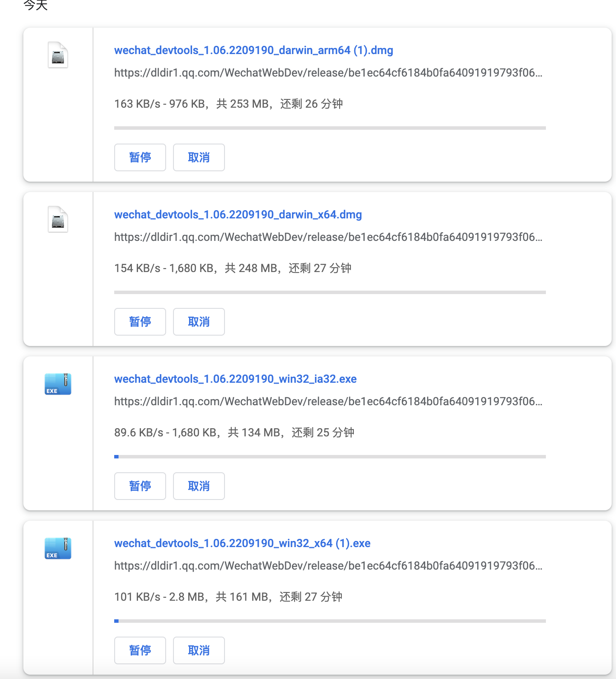This screenshot has height=679, width=616.
Task: Click status text '101 KB/s - 2.8 MB'
Action: tap(159, 597)
